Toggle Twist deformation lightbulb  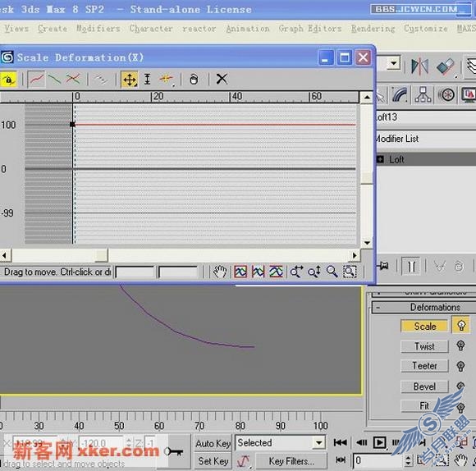click(x=461, y=346)
